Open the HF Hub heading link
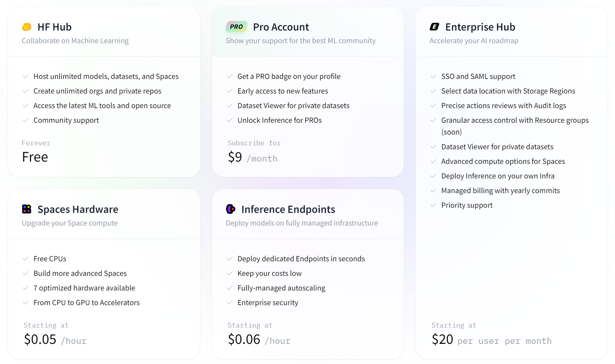This screenshot has width=615, height=364. click(x=54, y=27)
